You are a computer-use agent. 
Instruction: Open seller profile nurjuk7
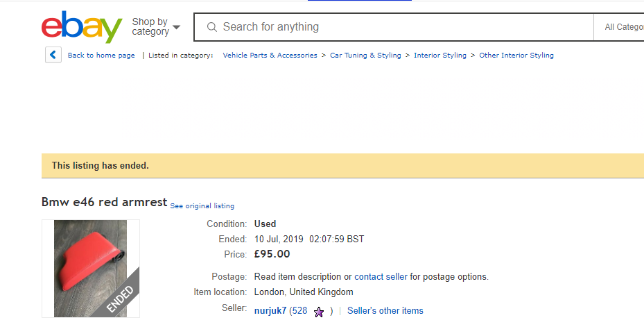click(x=270, y=310)
